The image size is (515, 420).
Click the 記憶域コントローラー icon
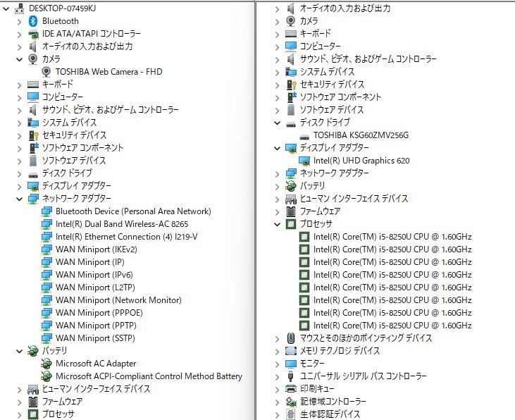pos(291,402)
